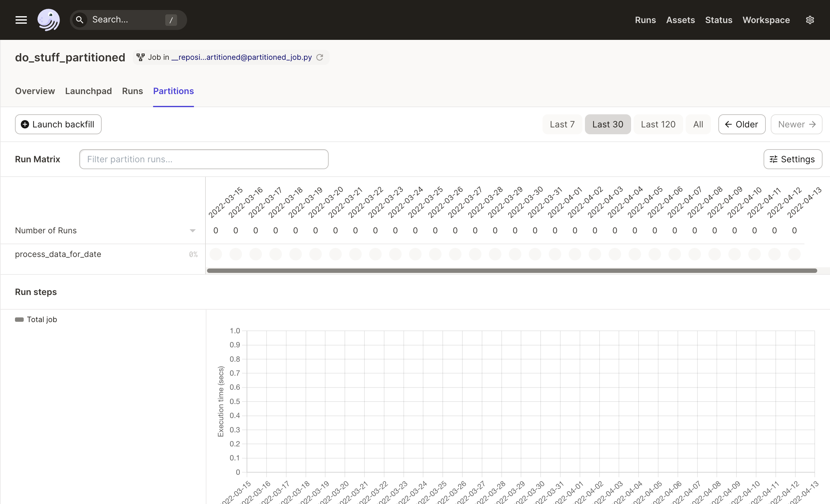Image resolution: width=830 pixels, height=504 pixels.
Task: Click the run count under 2022-03-20
Action: (x=315, y=231)
